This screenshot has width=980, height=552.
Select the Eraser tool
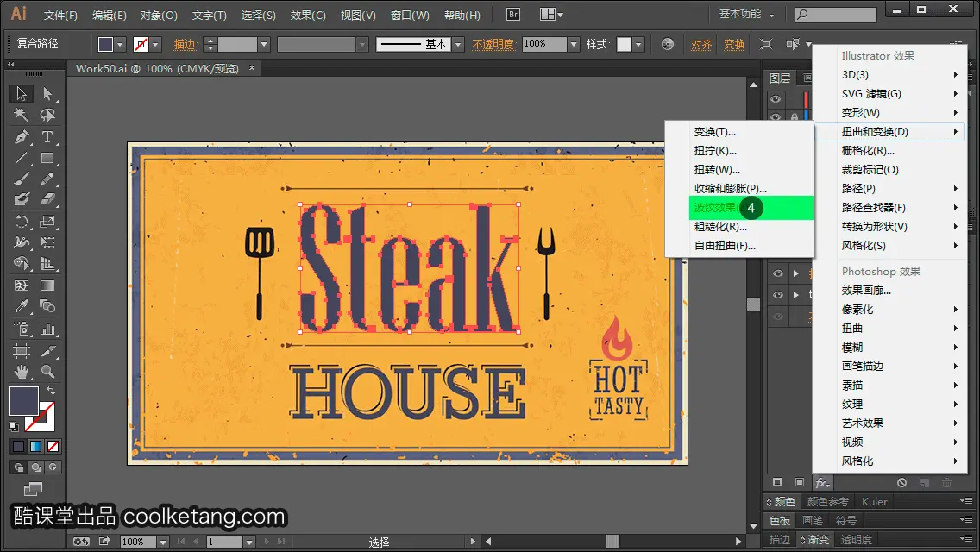47,199
